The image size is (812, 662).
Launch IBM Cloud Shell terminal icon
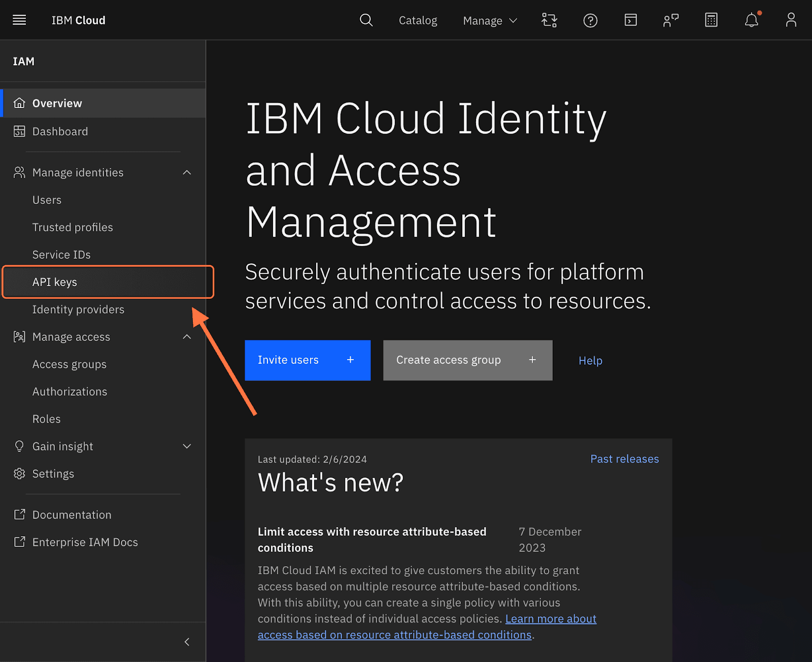630,20
